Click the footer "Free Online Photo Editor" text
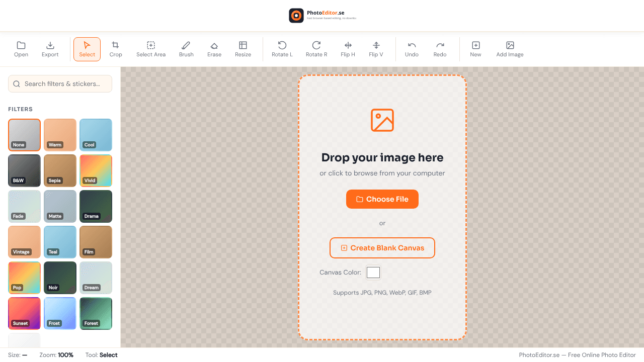Image resolution: width=644 pixels, height=362 pixels. [602, 355]
